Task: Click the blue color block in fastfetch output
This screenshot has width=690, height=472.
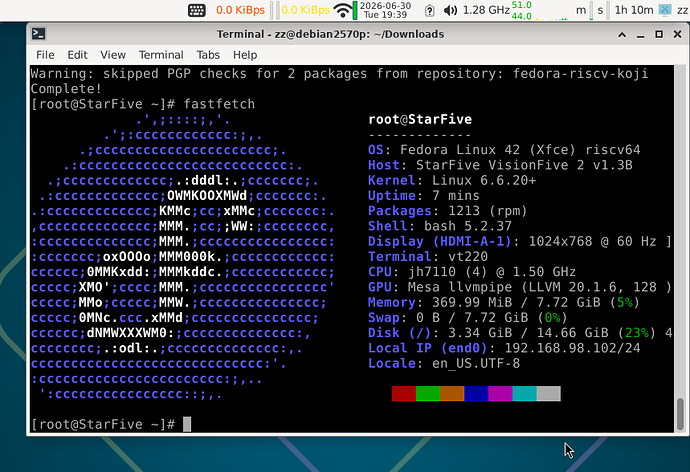Action: point(476,394)
